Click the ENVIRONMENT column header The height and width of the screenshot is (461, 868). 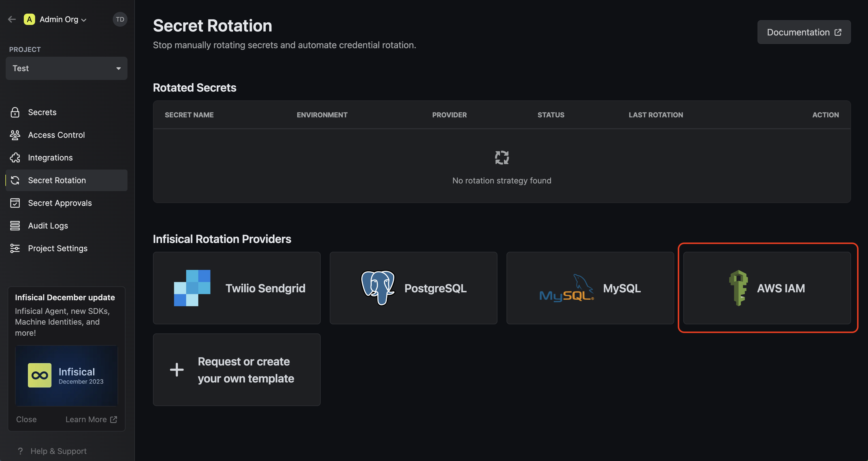coord(322,115)
